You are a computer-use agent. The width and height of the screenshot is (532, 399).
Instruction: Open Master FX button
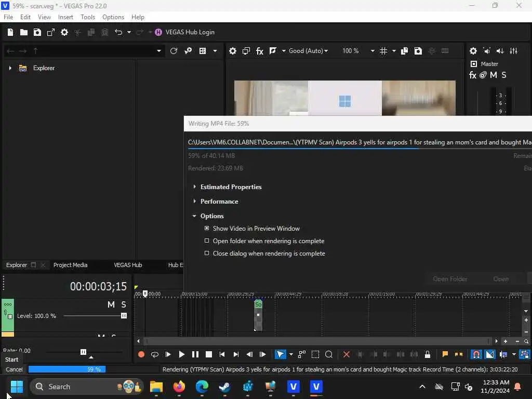tap(473, 75)
